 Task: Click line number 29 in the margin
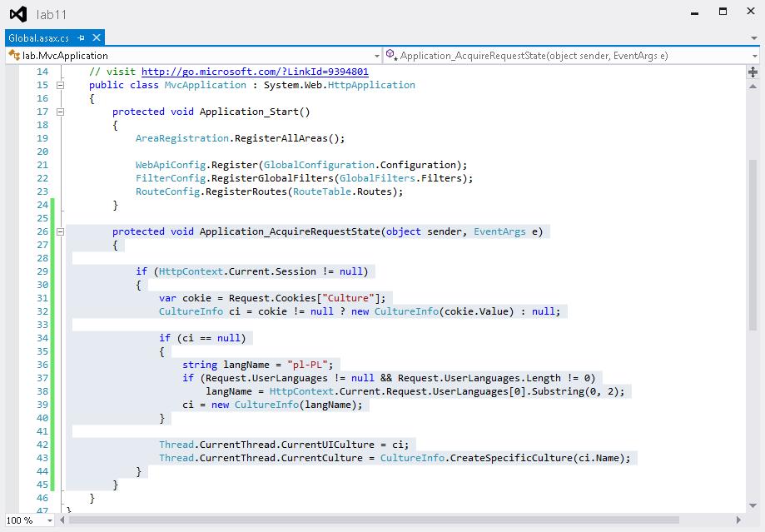pos(42,271)
